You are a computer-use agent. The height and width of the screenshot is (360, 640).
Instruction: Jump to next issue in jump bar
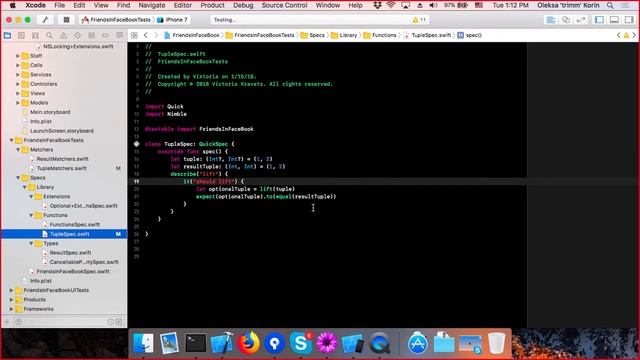(634, 36)
